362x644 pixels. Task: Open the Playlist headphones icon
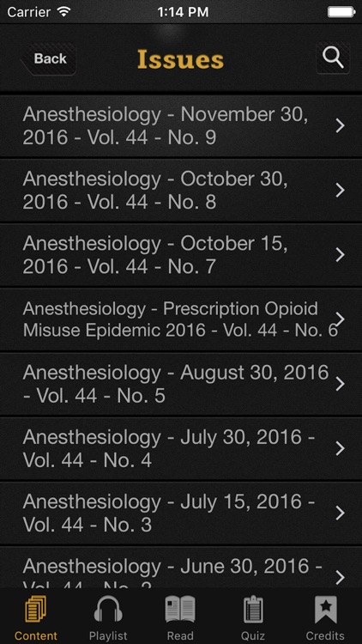coord(108,610)
